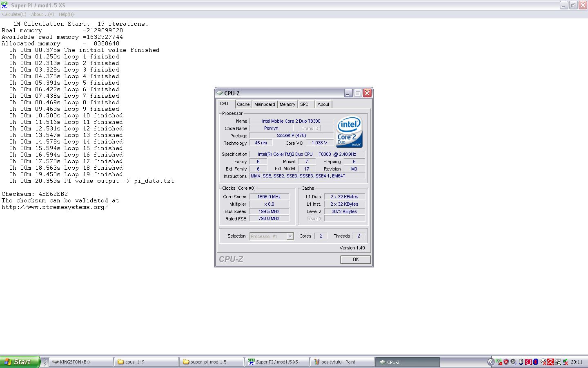This screenshot has height=368, width=588.
Task: Click the Core Speed value 1596.0 MHz
Action: click(269, 197)
